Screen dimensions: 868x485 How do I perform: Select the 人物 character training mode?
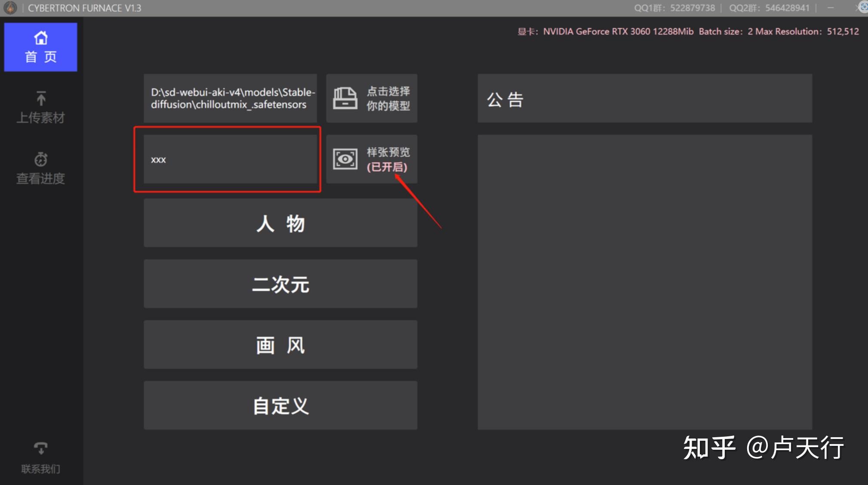[280, 223]
